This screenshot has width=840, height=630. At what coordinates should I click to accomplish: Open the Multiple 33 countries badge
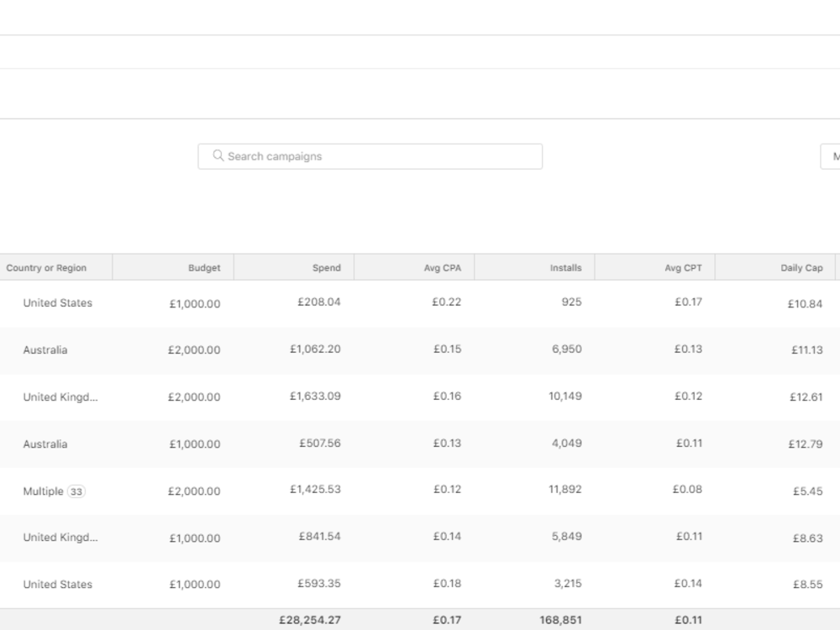pos(76,491)
